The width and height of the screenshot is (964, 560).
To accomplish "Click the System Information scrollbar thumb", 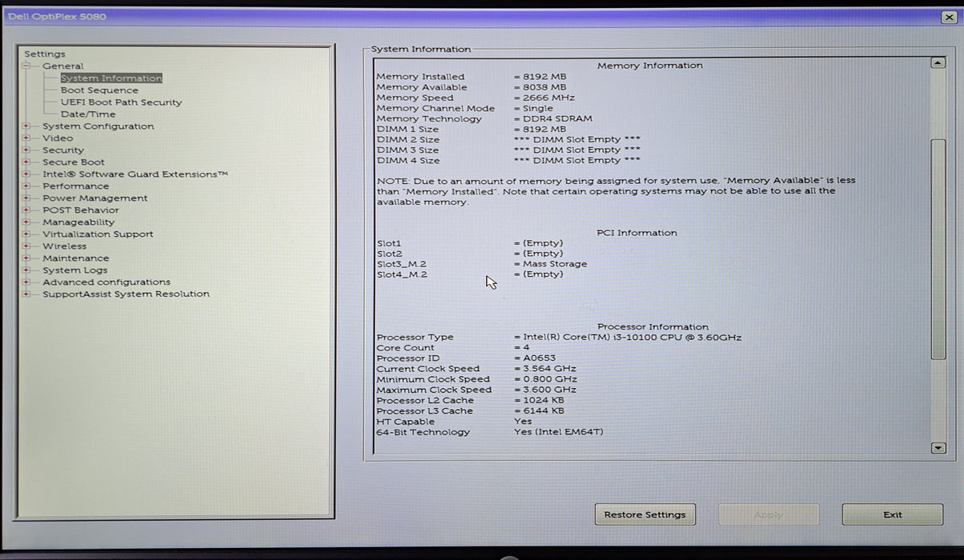I will tap(938, 249).
